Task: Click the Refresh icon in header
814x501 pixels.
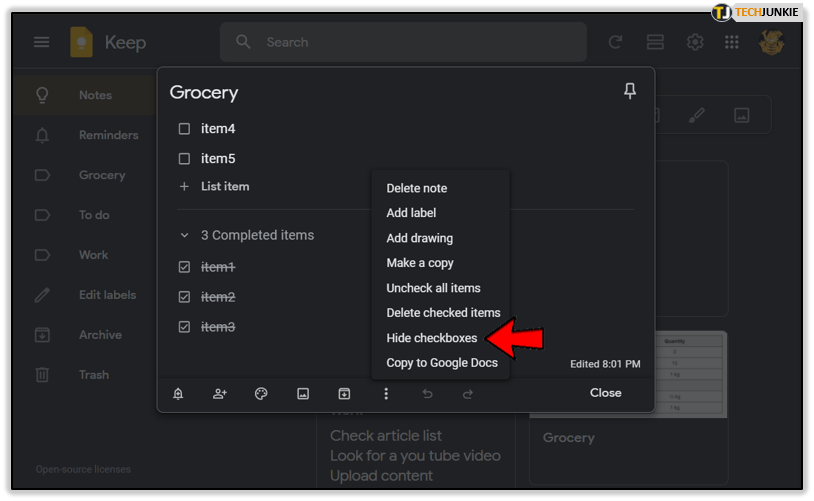Action: point(616,42)
